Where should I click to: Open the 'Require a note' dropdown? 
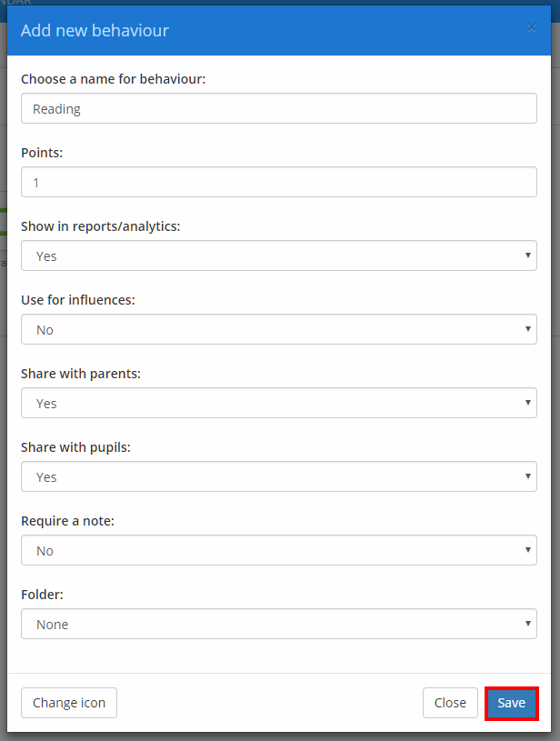278,550
